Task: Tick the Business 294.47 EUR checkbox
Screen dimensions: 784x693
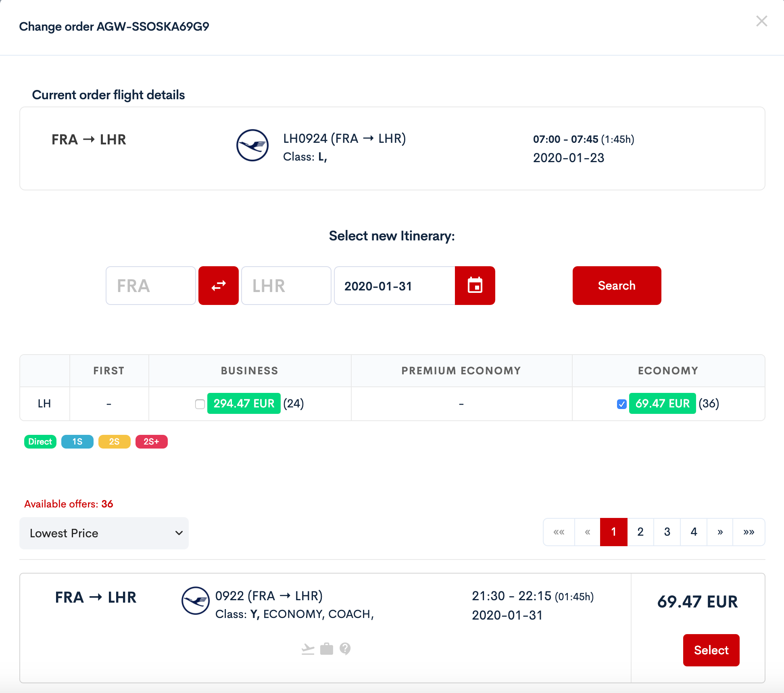Action: [x=200, y=404]
